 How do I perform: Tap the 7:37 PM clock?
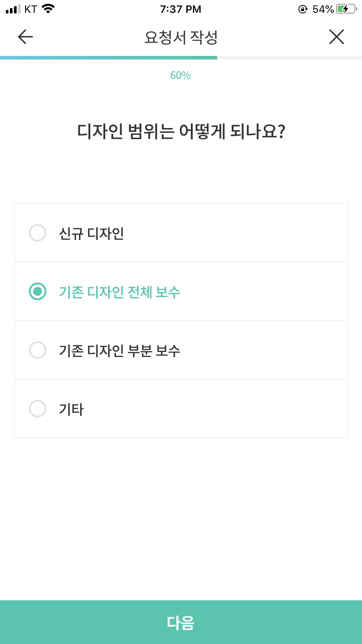(181, 9)
